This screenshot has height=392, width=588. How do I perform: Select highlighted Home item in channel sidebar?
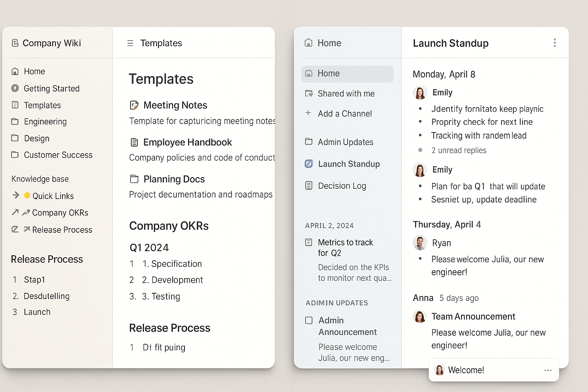pyautogui.click(x=347, y=73)
